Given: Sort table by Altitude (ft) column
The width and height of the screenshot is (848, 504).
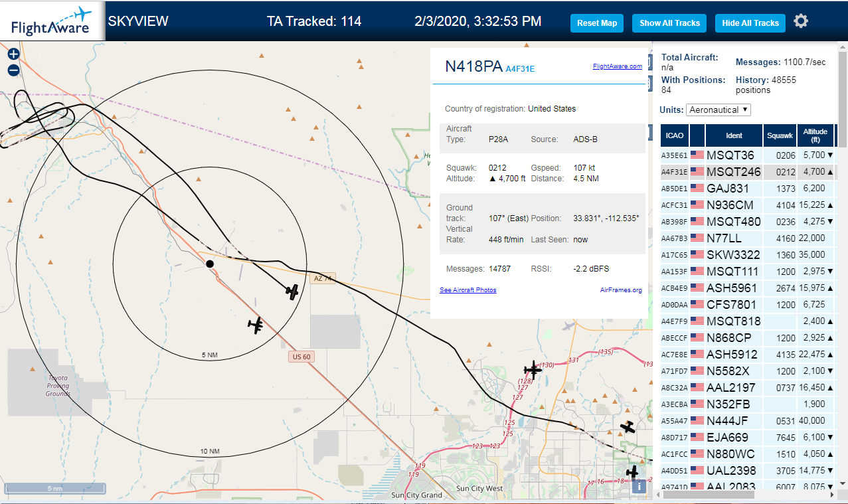Looking at the screenshot, I should point(815,135).
